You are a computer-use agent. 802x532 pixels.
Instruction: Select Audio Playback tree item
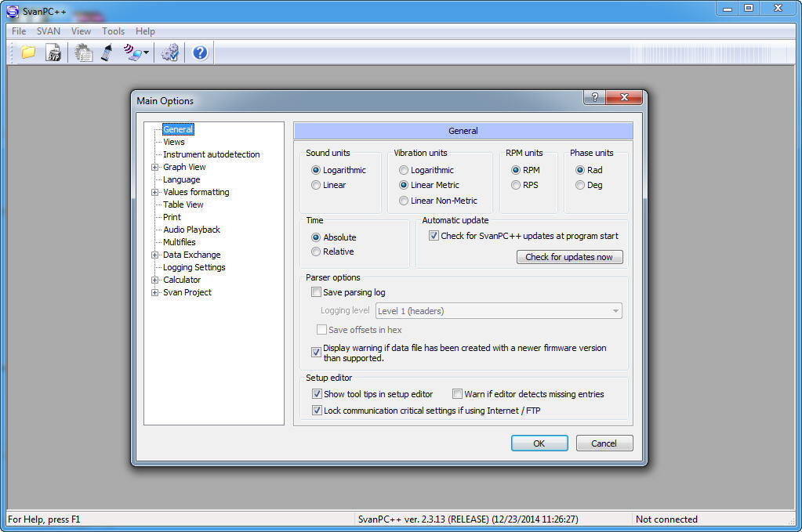[192, 230]
